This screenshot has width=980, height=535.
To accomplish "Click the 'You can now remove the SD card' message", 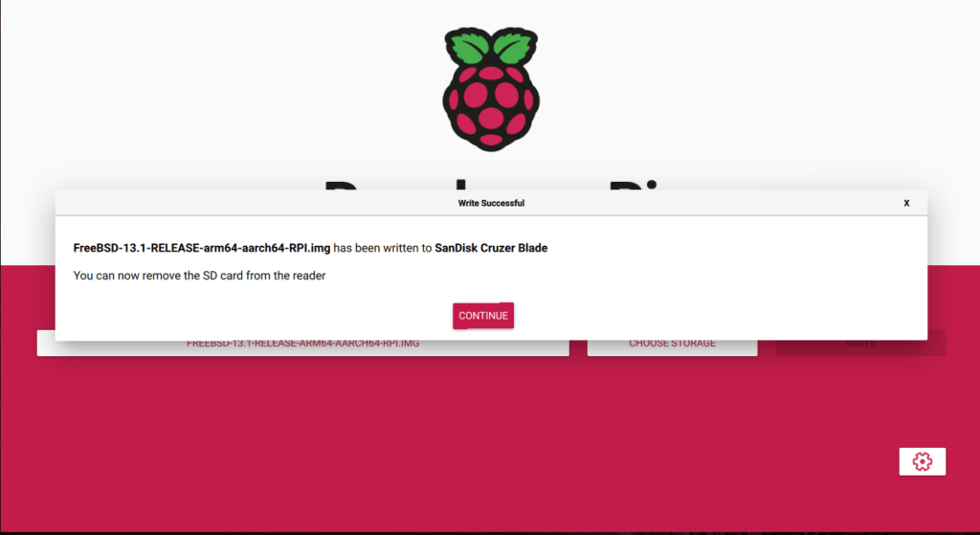I will (199, 276).
